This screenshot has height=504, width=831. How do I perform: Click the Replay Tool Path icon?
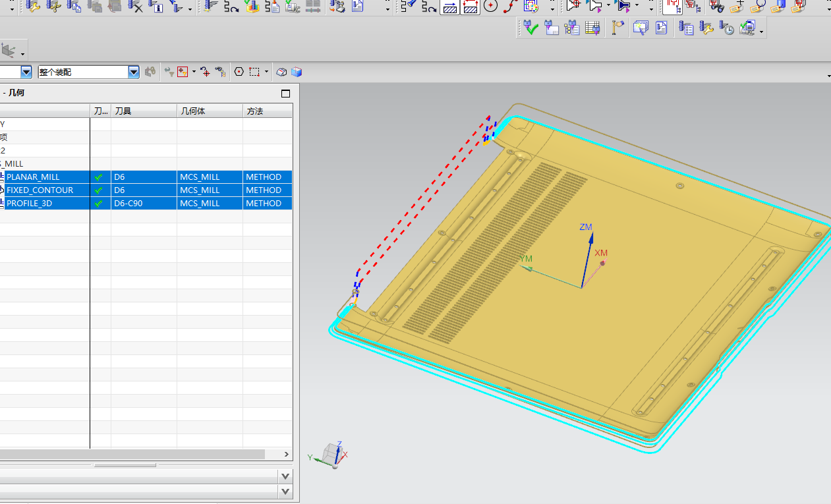click(x=231, y=6)
